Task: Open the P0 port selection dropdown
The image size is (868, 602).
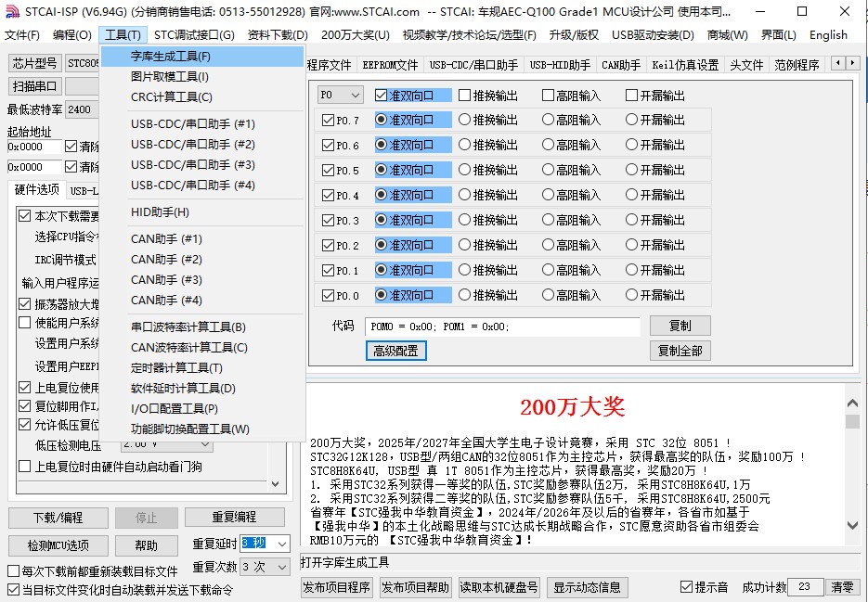Action: [x=341, y=96]
